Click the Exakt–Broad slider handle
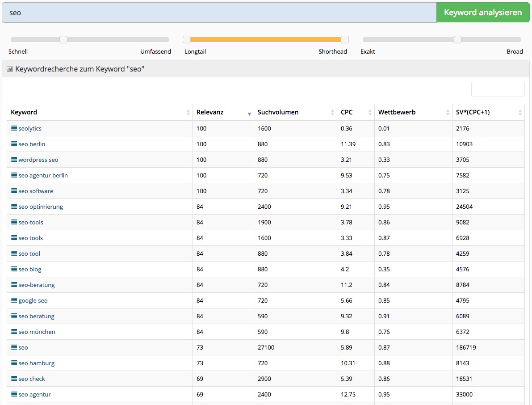 tap(457, 39)
